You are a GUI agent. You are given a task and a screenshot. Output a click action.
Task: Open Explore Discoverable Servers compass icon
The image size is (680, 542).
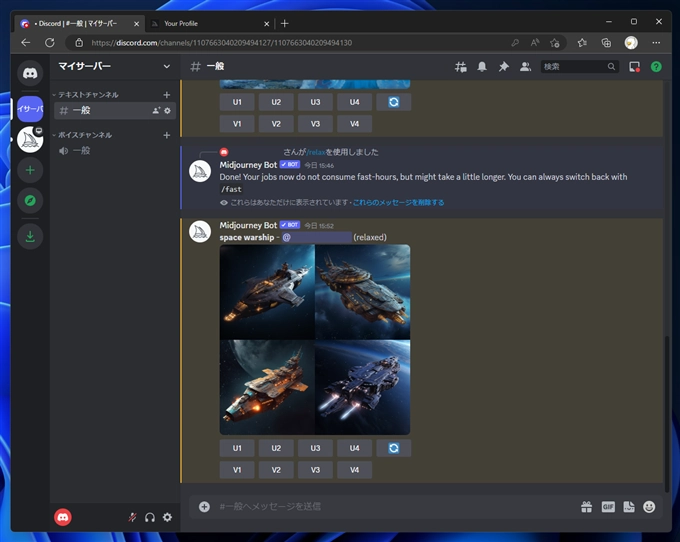click(x=30, y=201)
